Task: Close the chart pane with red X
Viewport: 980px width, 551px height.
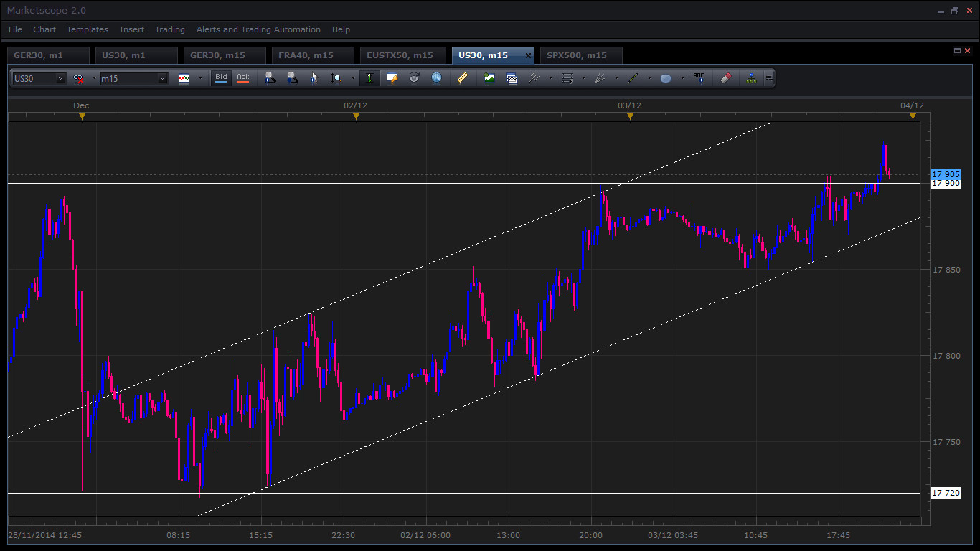Action: point(967,50)
